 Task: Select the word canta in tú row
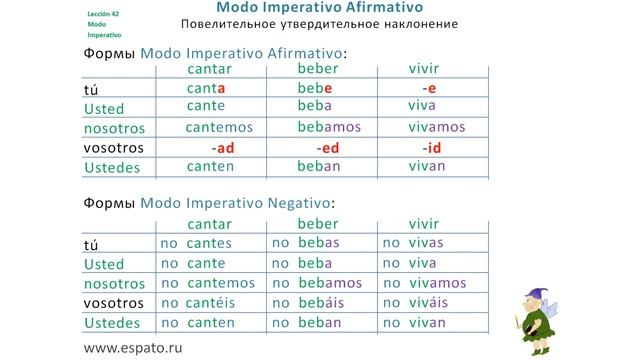click(206, 88)
